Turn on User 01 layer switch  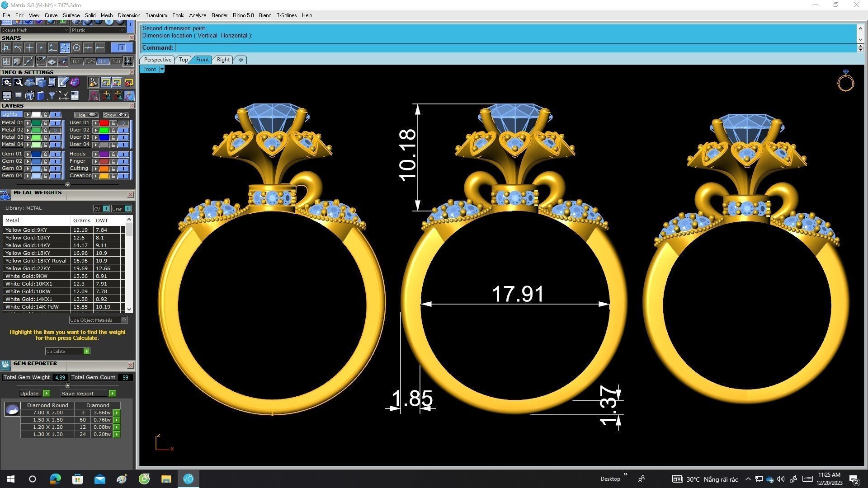pos(123,123)
